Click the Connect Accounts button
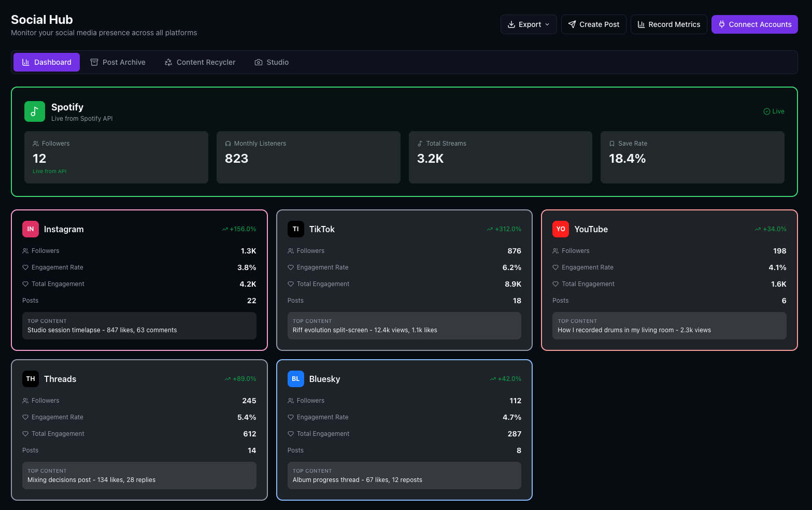Image resolution: width=812 pixels, height=510 pixels. [754, 24]
